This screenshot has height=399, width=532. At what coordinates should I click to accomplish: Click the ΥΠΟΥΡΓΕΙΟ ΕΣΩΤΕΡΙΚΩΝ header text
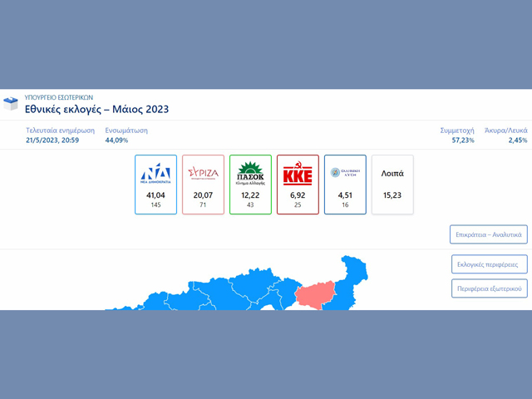[x=59, y=97]
